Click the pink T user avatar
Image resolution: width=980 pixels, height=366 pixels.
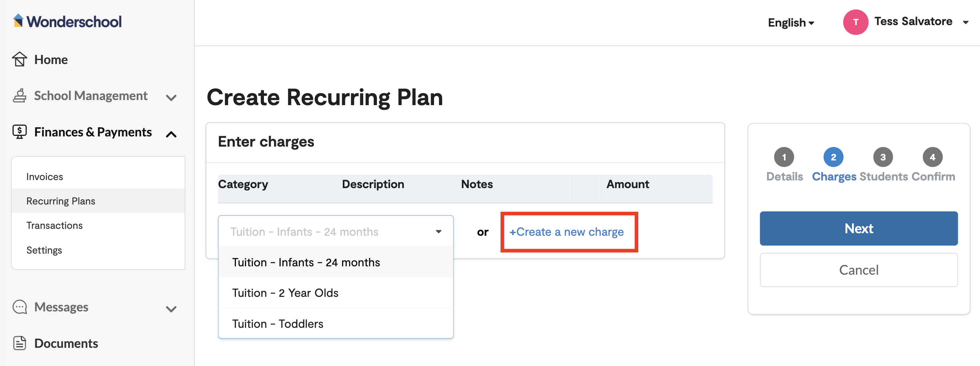(855, 22)
